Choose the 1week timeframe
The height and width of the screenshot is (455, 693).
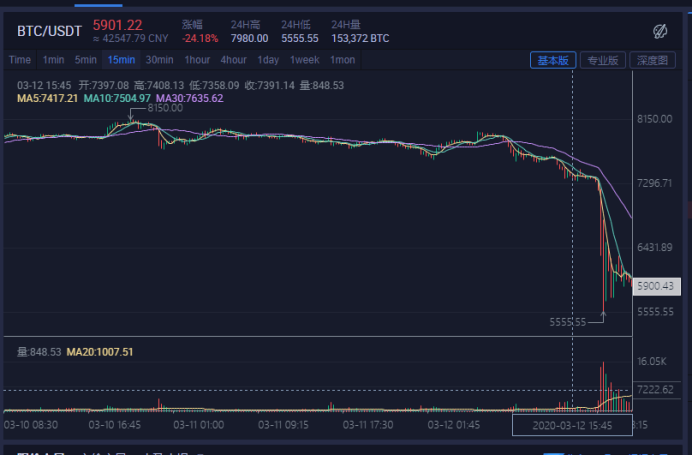pos(305,60)
